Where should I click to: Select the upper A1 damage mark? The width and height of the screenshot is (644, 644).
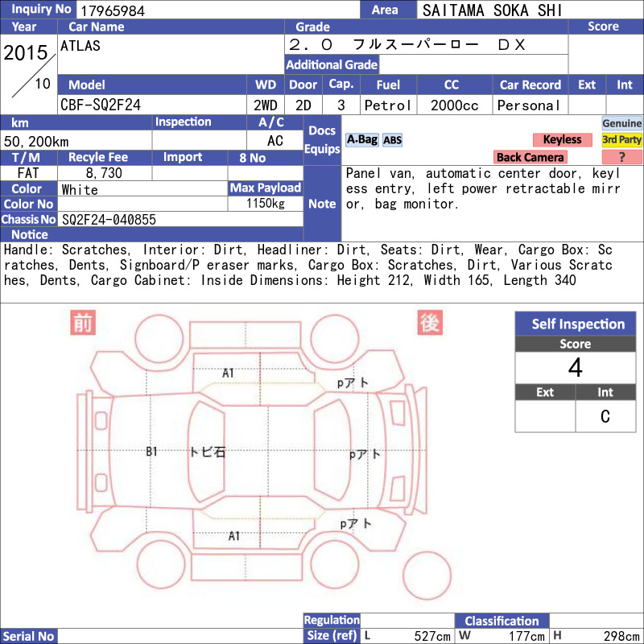click(x=228, y=373)
